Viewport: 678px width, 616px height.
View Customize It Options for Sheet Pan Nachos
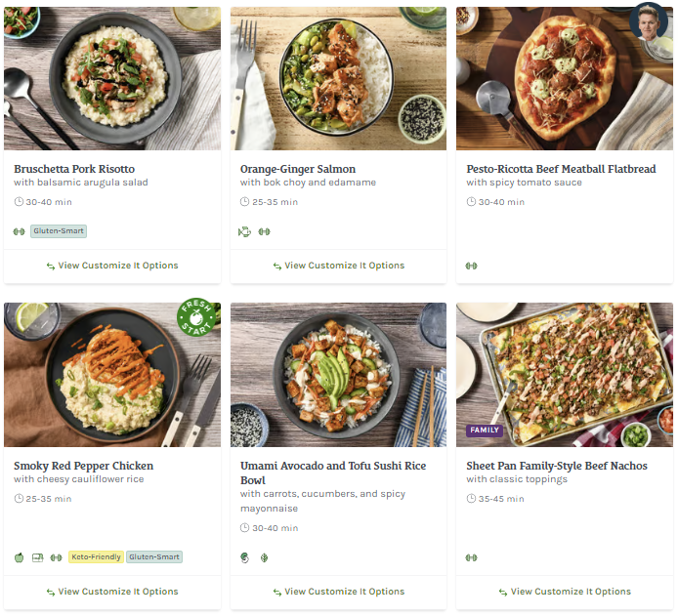coord(565,592)
